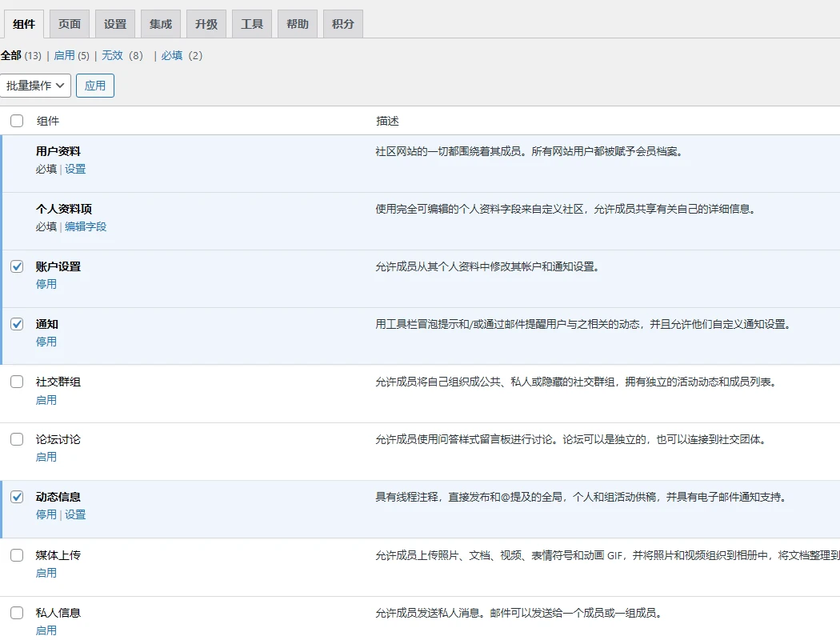Uncheck the 通知 component checkbox

[x=17, y=324]
